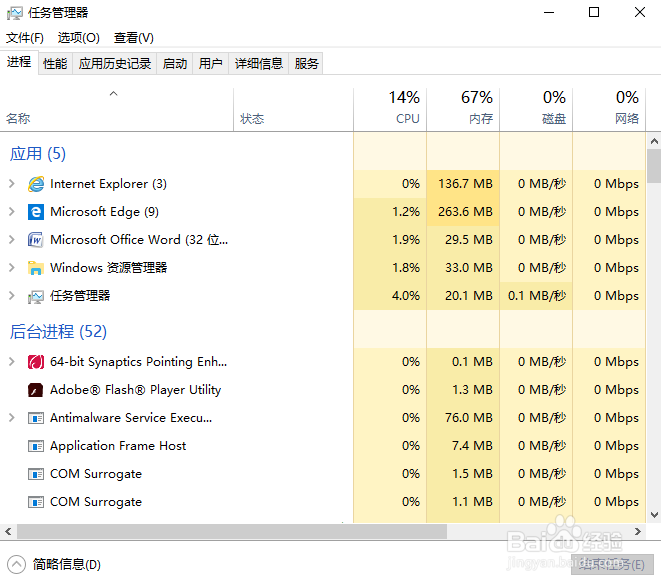This screenshot has height=585, width=661.
Task: Click the vertical scrollbar thumb
Action: point(654,165)
